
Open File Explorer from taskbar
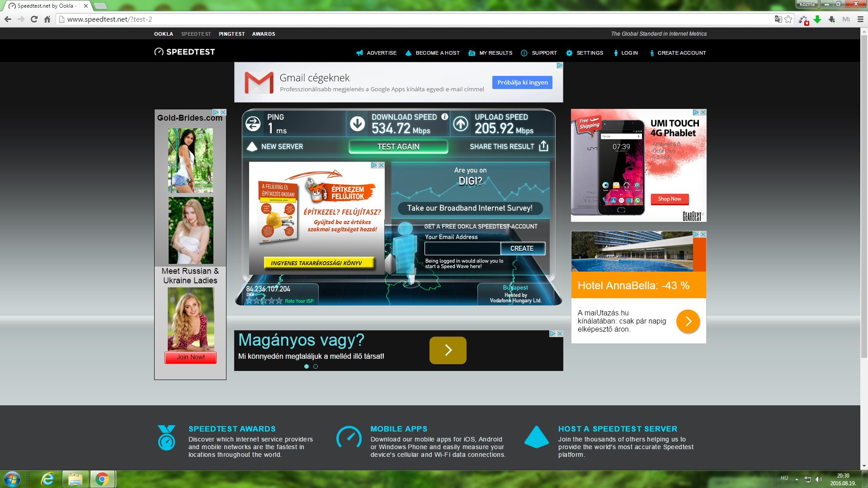pos(75,479)
